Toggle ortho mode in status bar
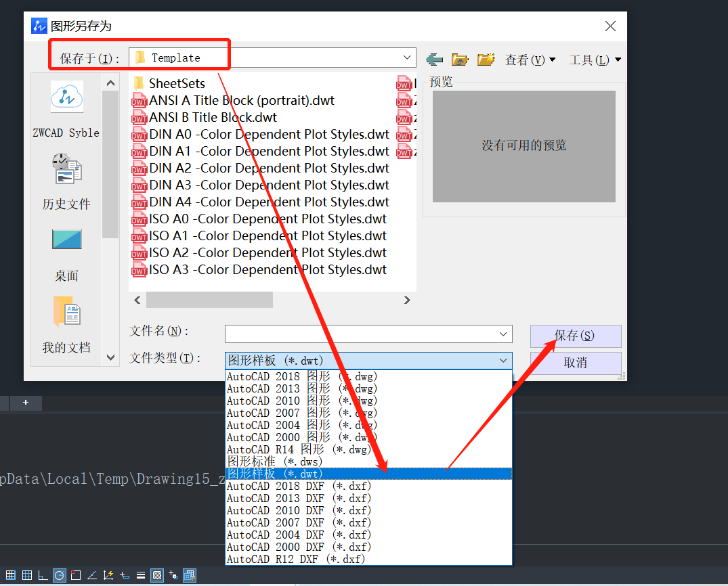728x586 pixels. pyautogui.click(x=43, y=575)
